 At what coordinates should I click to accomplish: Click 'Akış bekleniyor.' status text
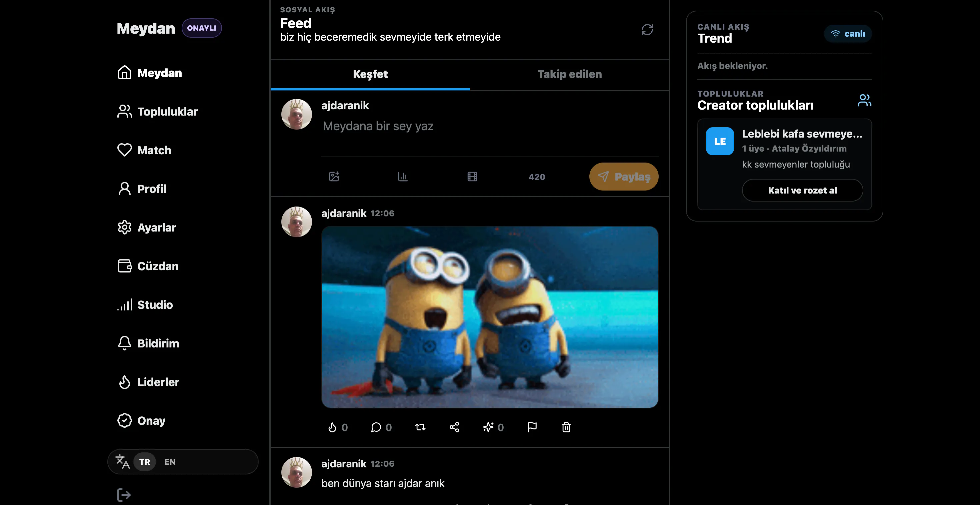732,66
